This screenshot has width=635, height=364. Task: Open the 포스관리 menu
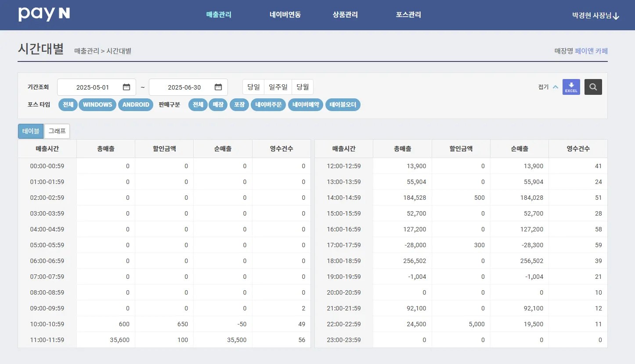pyautogui.click(x=408, y=14)
